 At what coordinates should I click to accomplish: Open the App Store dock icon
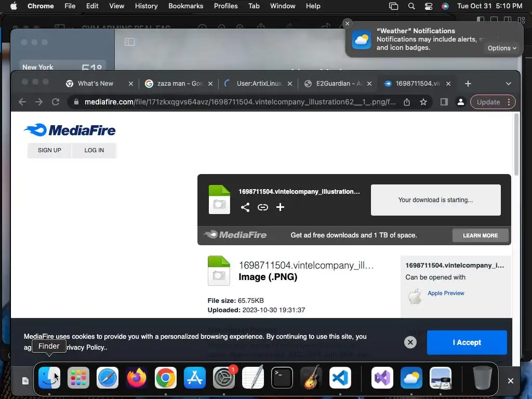pos(195,378)
